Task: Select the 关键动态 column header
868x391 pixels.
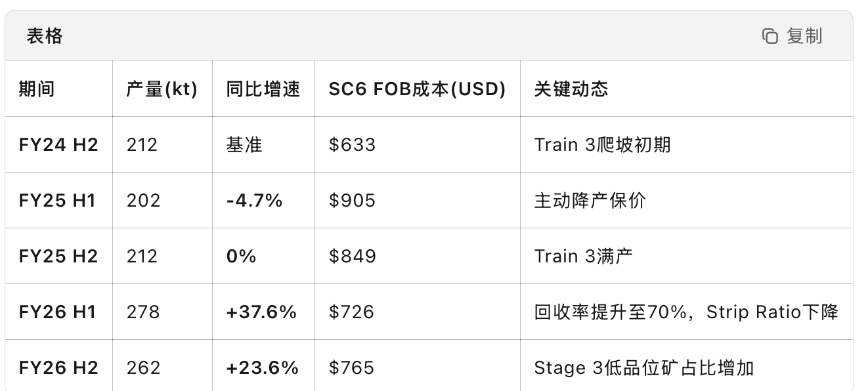Action: pos(571,89)
